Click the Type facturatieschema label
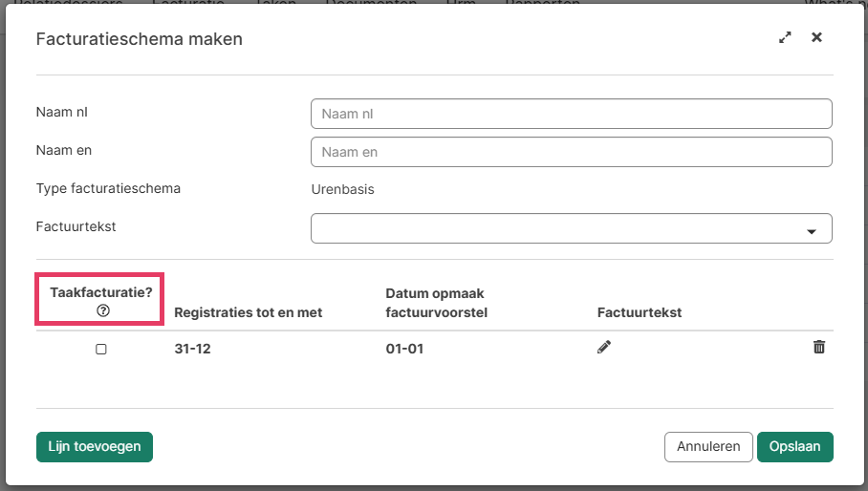This screenshot has height=491, width=868. click(108, 188)
